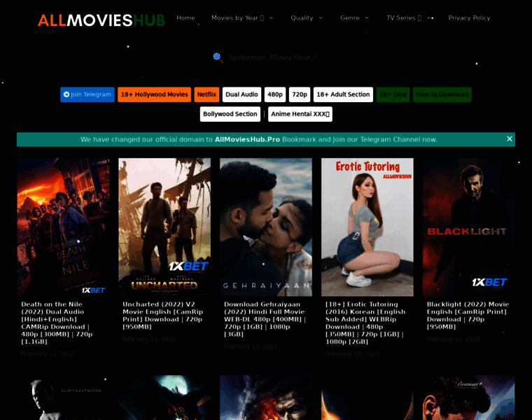
Task: Focus the movie search input field
Action: tap(274, 57)
